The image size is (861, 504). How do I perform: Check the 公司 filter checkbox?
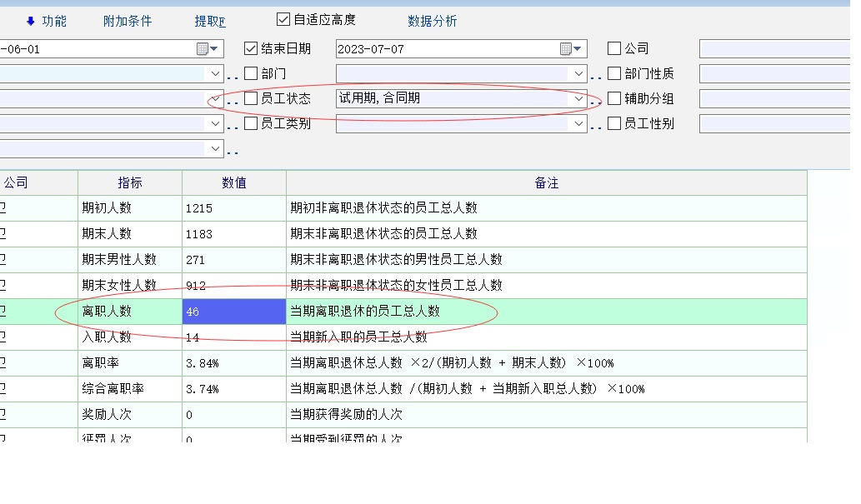[614, 49]
